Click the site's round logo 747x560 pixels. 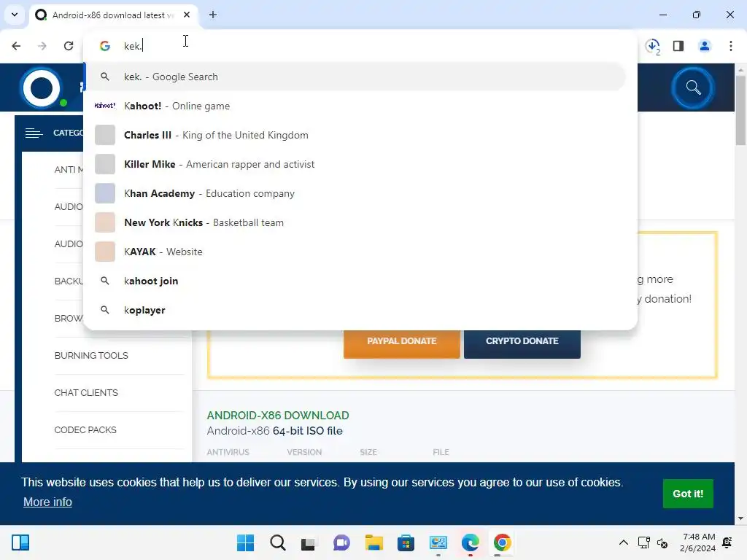point(42,88)
